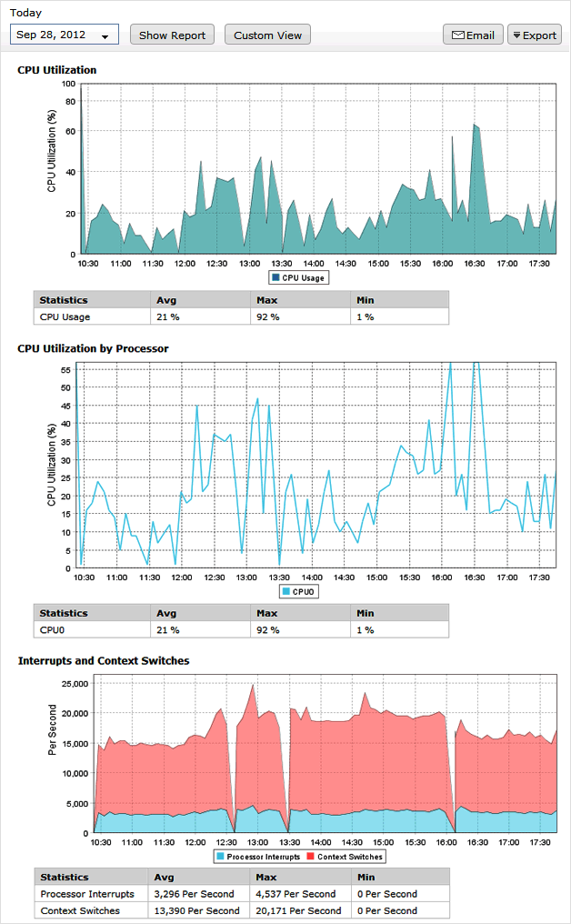Click the Interrupts and Context Switches heading
The height and width of the screenshot is (924, 571).
click(x=104, y=660)
